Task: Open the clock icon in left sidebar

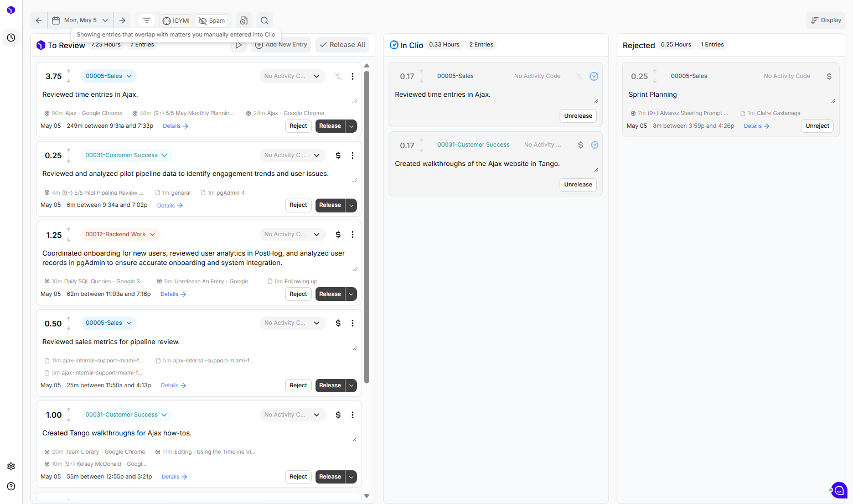Action: pos(11,38)
